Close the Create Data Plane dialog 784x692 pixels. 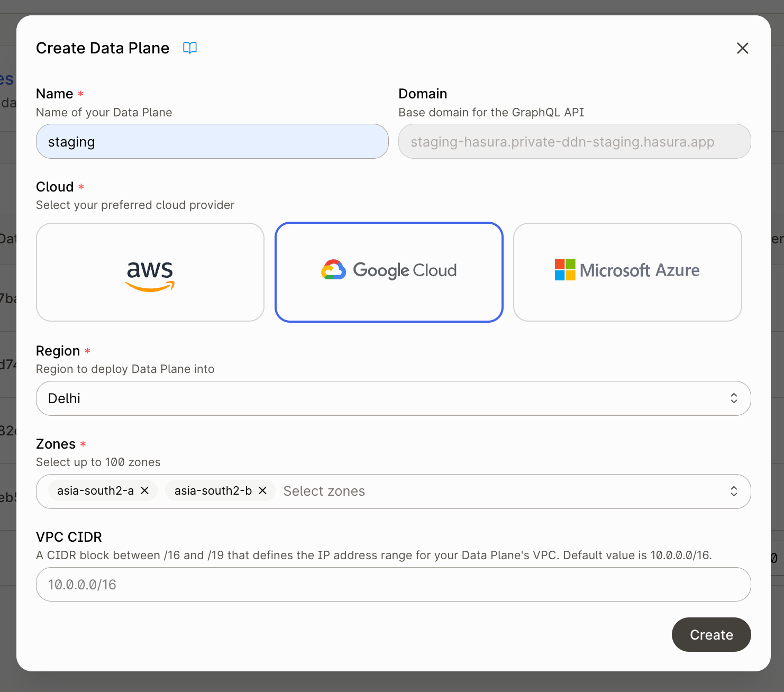point(743,48)
